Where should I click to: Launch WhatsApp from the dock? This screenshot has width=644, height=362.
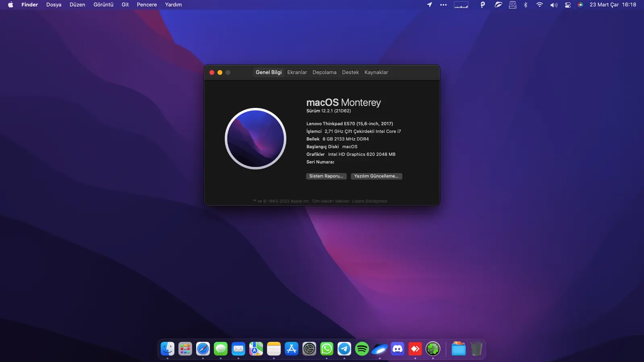tap(327, 349)
